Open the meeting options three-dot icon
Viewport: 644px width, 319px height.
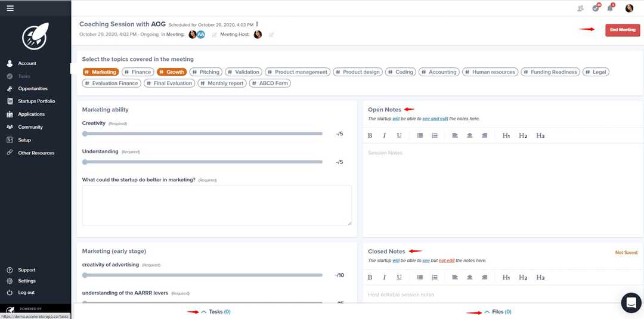coord(257,24)
